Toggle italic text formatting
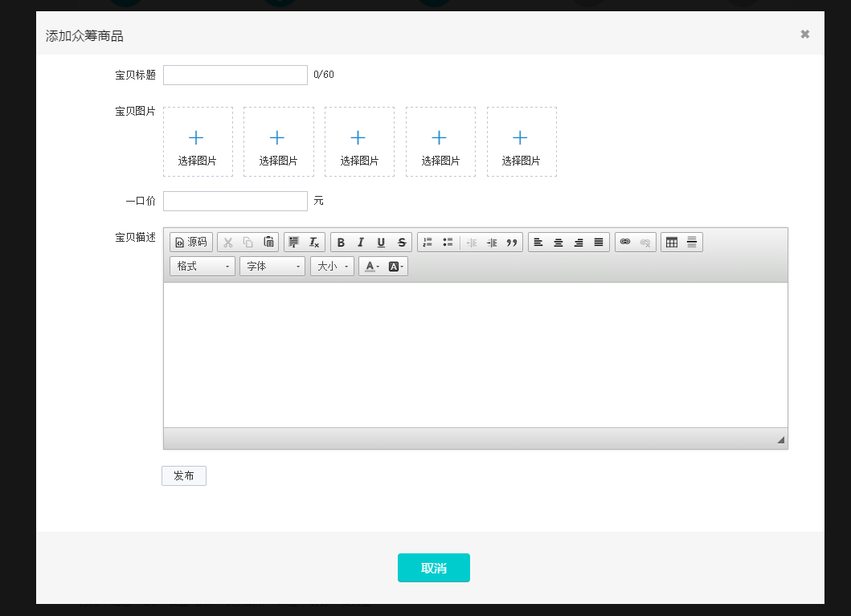The width and height of the screenshot is (851, 616). (x=361, y=243)
